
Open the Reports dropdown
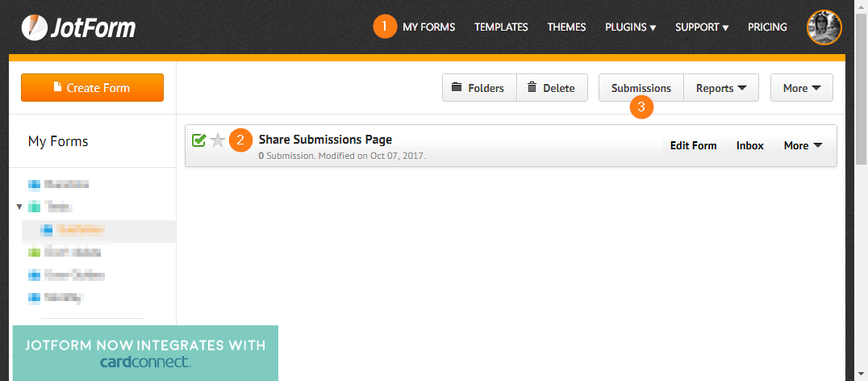tap(721, 88)
